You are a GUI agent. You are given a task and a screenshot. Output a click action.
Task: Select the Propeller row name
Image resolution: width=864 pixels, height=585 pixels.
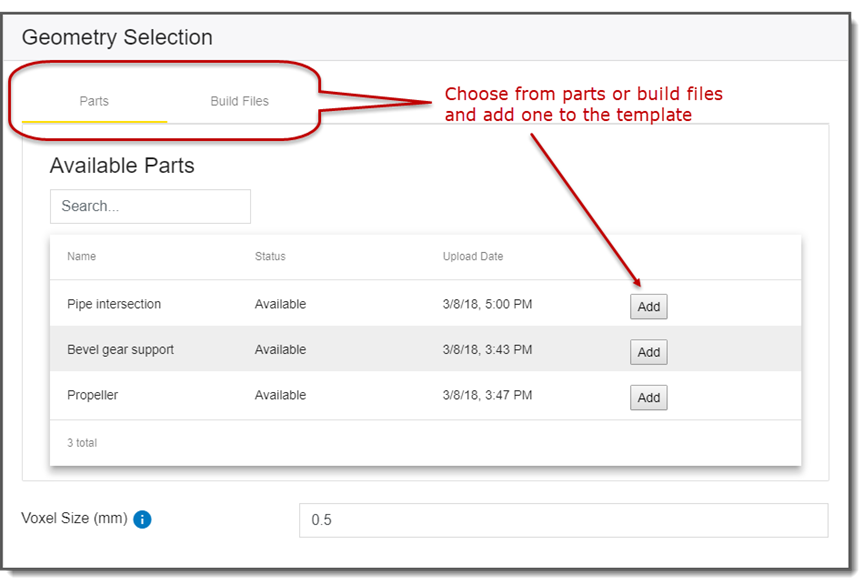click(93, 395)
